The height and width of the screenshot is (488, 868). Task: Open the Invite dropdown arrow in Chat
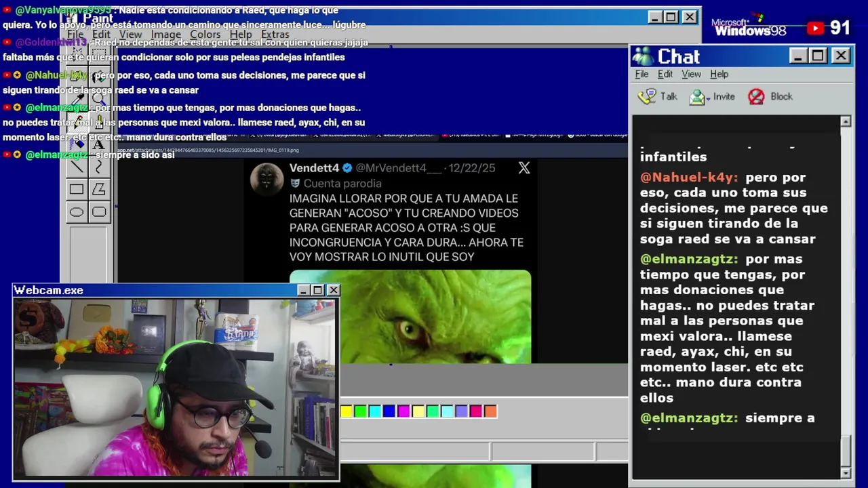(x=708, y=98)
